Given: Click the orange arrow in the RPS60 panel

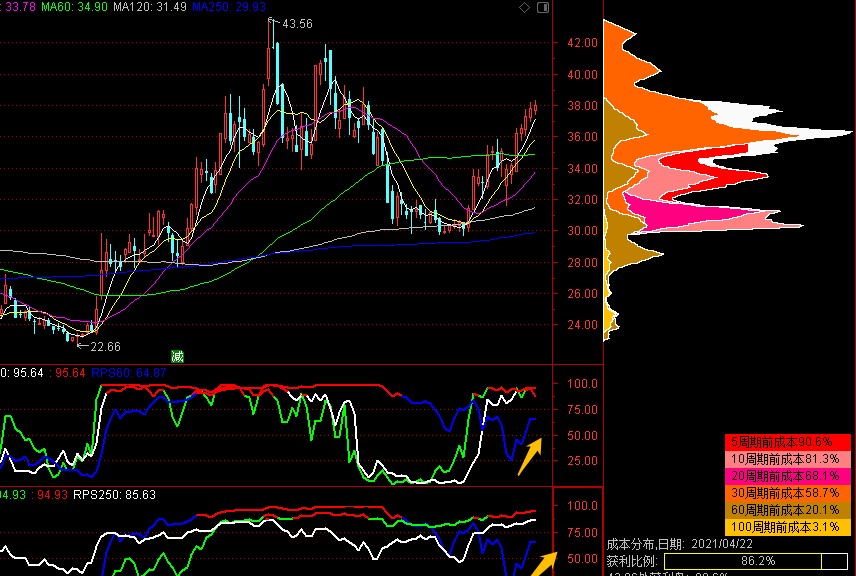Looking at the screenshot, I should pyautogui.click(x=530, y=456).
